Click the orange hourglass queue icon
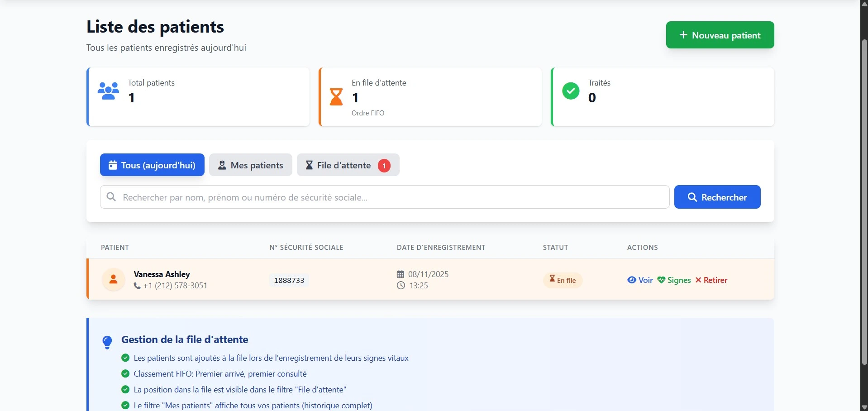 tap(336, 97)
